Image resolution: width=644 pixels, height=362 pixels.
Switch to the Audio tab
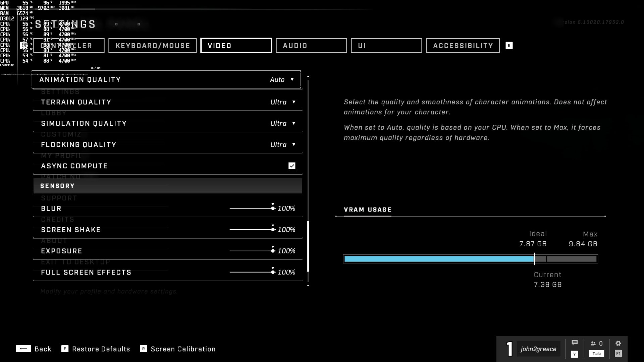click(x=311, y=46)
